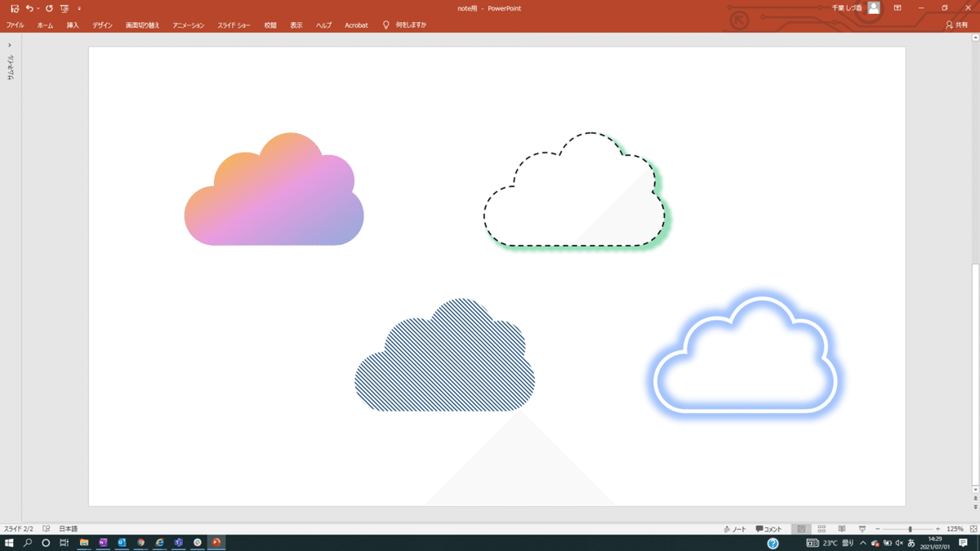Open Cortana from taskbar
Screen dimensions: 980x551
point(46,543)
